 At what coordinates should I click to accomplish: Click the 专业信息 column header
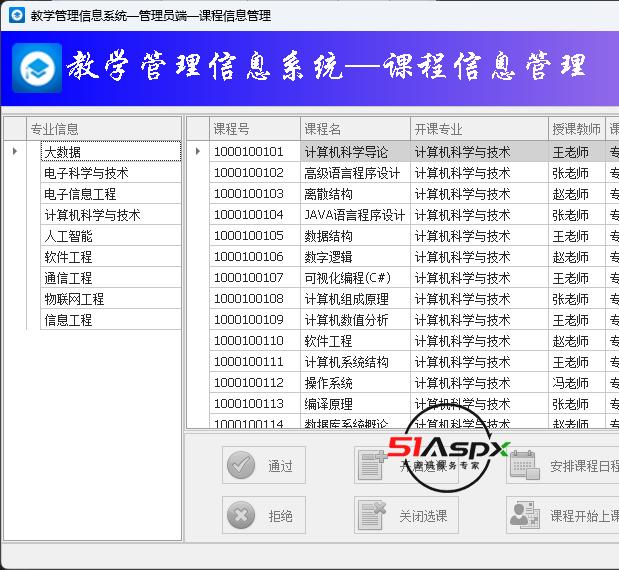coord(104,129)
